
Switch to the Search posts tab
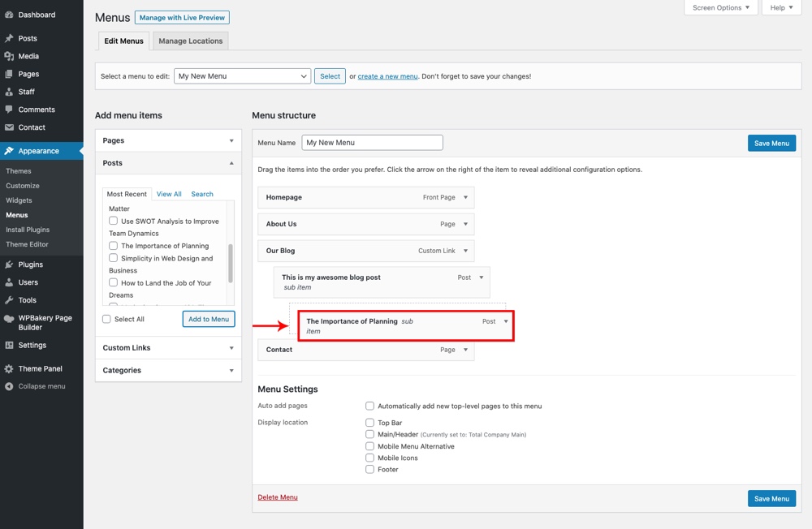tap(202, 194)
